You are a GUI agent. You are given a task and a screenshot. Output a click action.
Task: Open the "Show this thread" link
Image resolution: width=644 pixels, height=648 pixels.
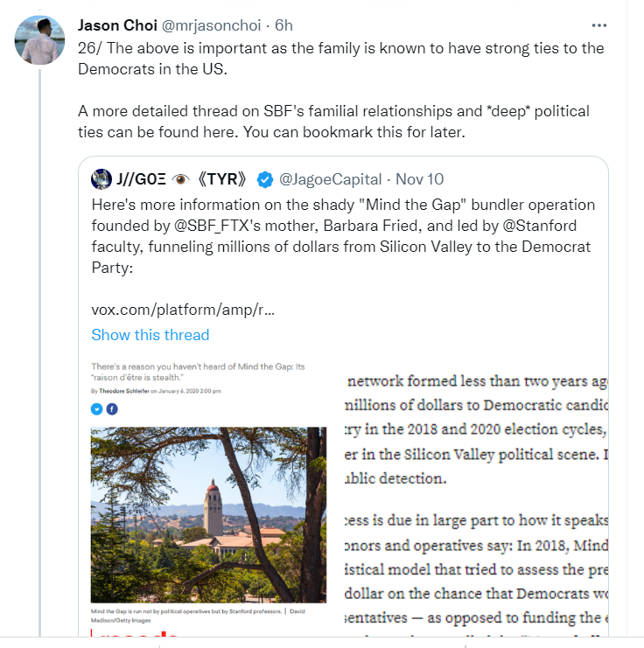click(150, 335)
